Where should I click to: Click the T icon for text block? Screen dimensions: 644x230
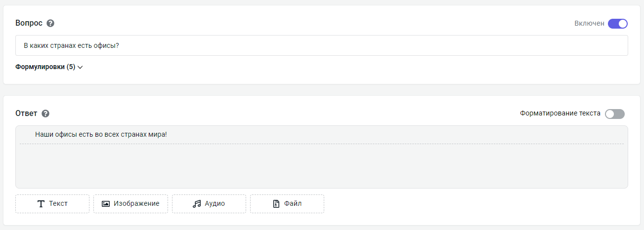click(x=41, y=204)
